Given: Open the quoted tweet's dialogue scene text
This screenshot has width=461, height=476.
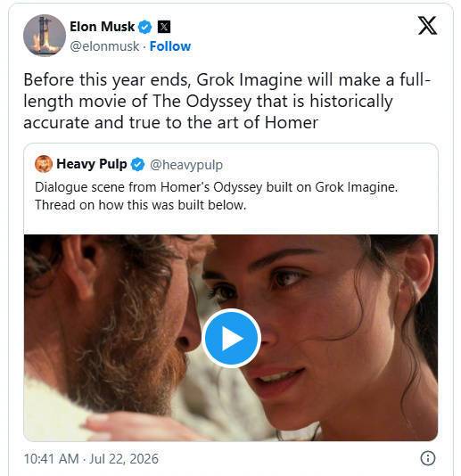Looking at the screenshot, I should pyautogui.click(x=216, y=187).
